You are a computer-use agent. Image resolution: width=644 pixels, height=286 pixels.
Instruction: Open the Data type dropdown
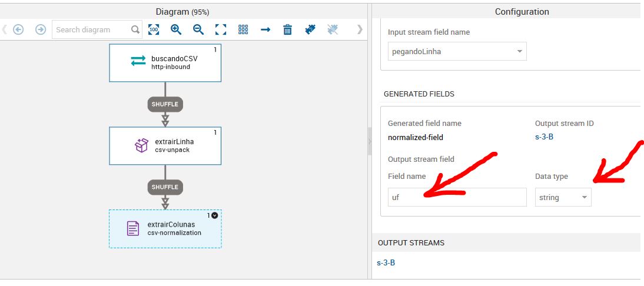tap(563, 197)
